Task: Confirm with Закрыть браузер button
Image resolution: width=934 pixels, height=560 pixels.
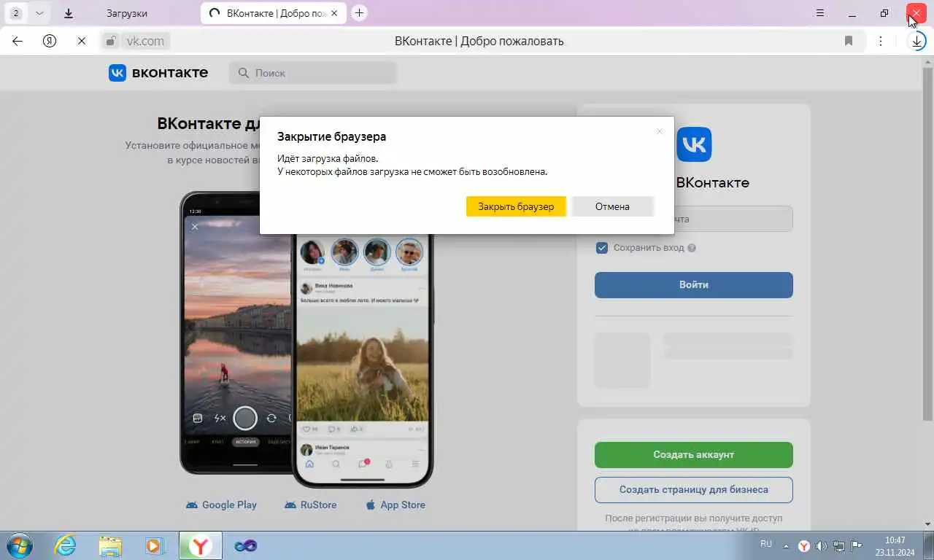Action: [516, 206]
